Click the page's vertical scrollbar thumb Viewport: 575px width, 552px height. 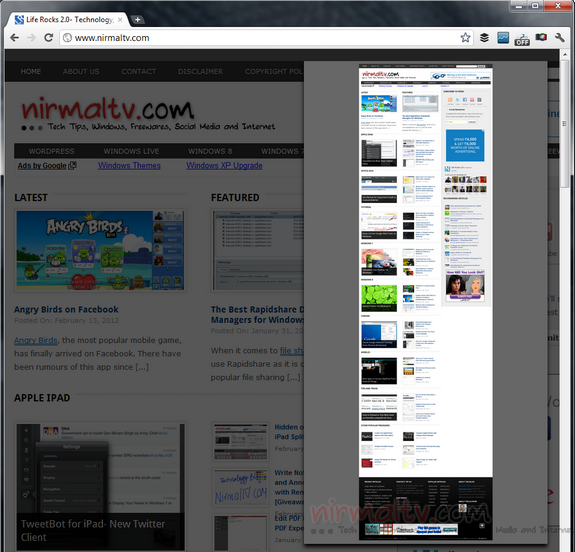[564, 124]
